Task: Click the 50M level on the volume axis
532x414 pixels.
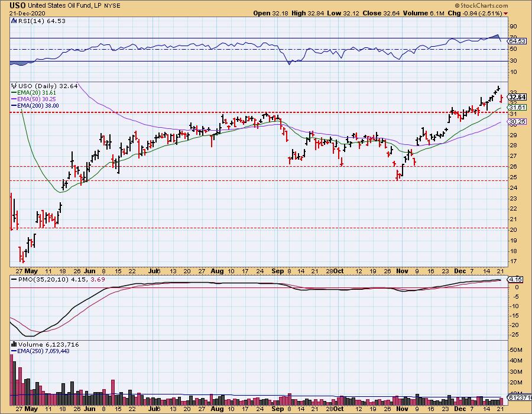Action: (x=515, y=350)
